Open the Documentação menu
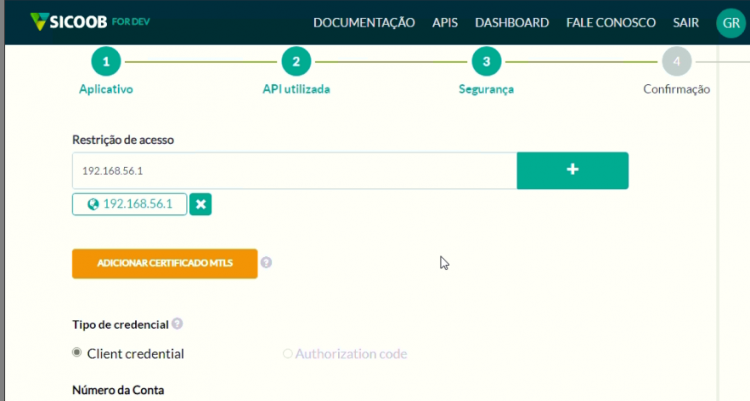The image size is (750, 401). coord(364,22)
